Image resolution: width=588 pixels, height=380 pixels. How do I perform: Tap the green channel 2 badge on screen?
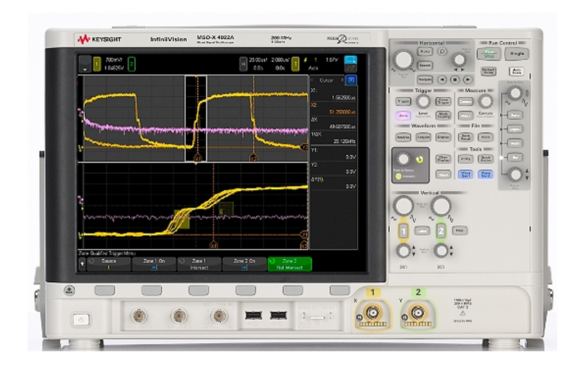(132, 64)
